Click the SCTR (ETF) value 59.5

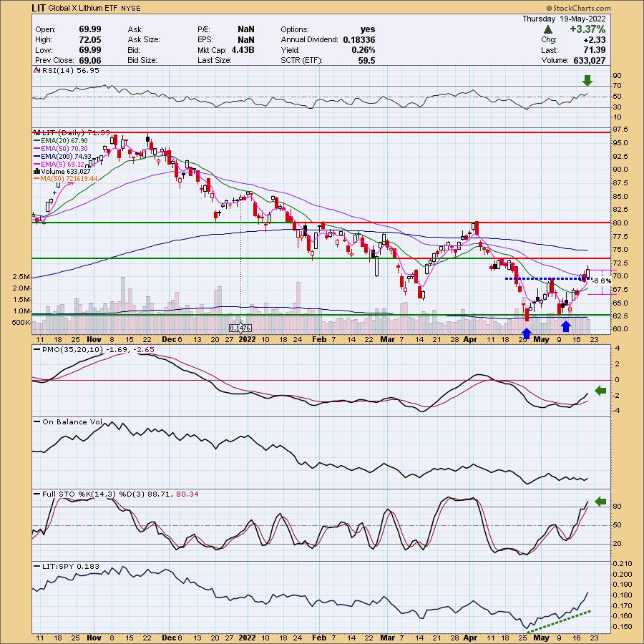[x=366, y=60]
